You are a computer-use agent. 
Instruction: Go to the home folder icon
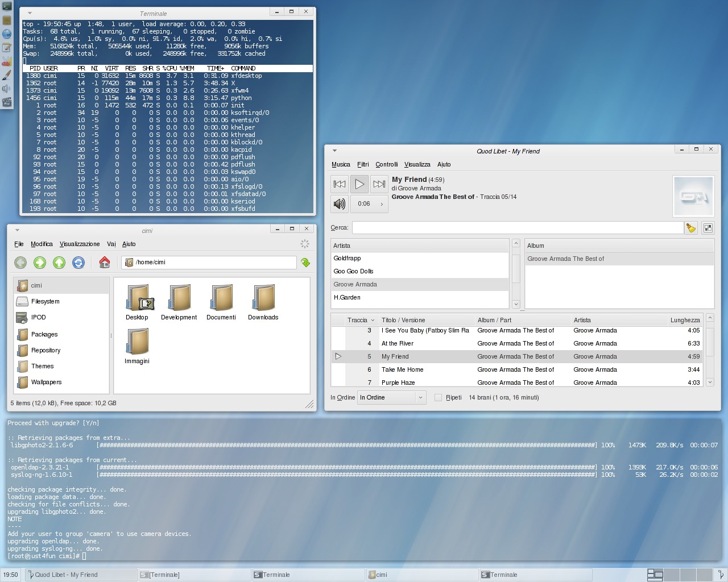[x=104, y=262]
